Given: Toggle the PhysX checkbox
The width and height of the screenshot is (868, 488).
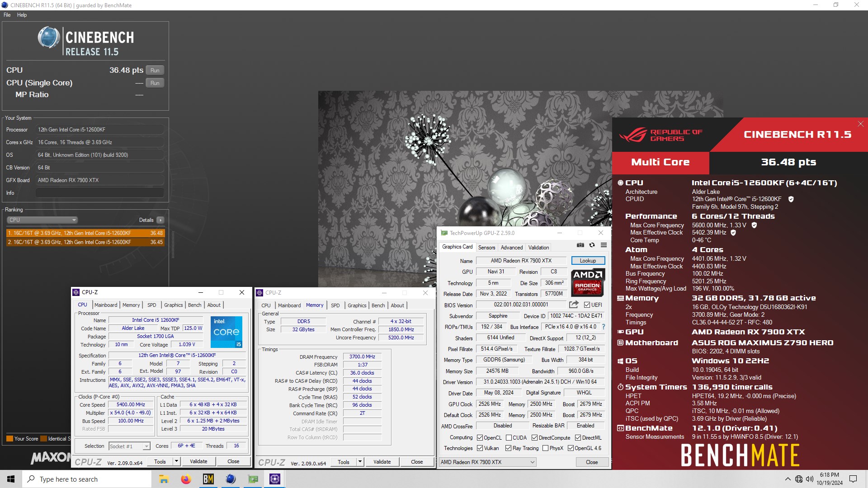Looking at the screenshot, I should click(545, 448).
